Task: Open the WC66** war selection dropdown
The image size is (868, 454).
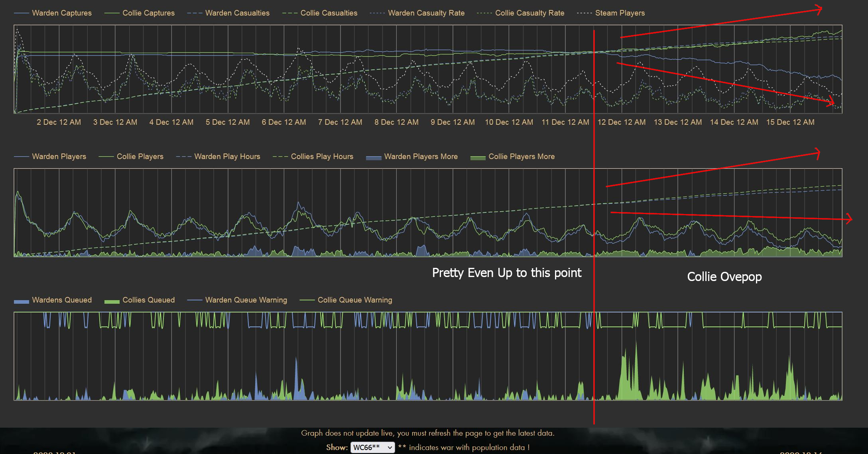Action: (x=372, y=447)
